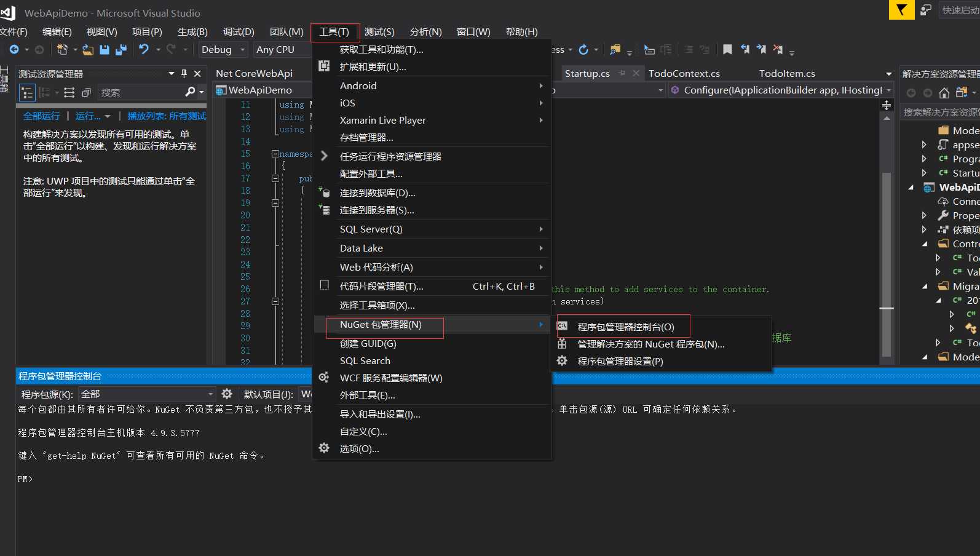Click the package source settings gear
Viewport: 980px width, 556px height.
pos(227,394)
